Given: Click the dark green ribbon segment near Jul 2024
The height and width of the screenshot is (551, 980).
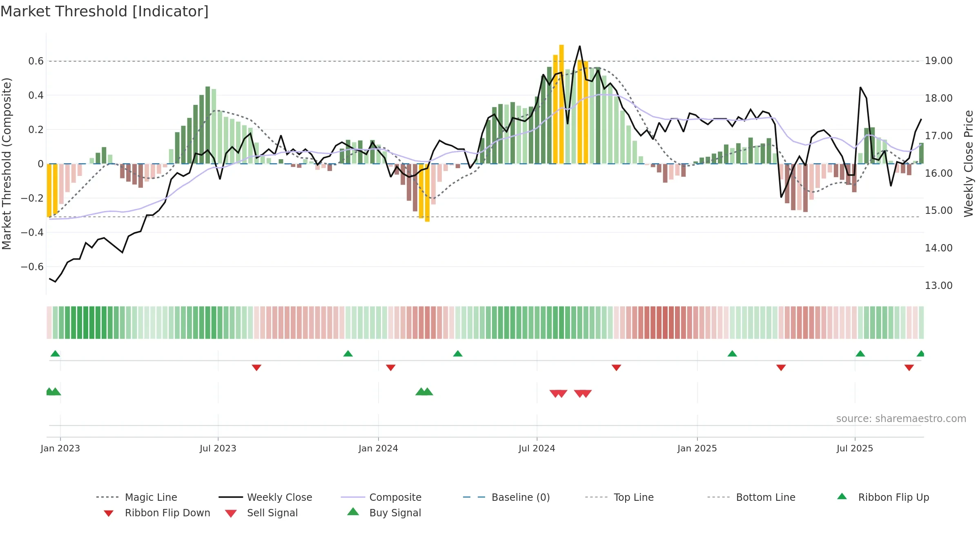Looking at the screenshot, I should [561, 322].
